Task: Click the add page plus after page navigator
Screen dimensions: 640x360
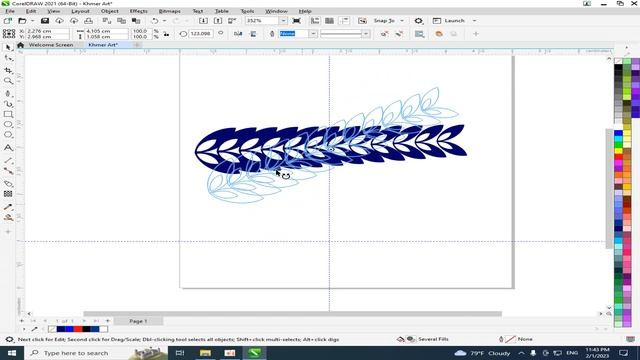Action: pos(108,321)
